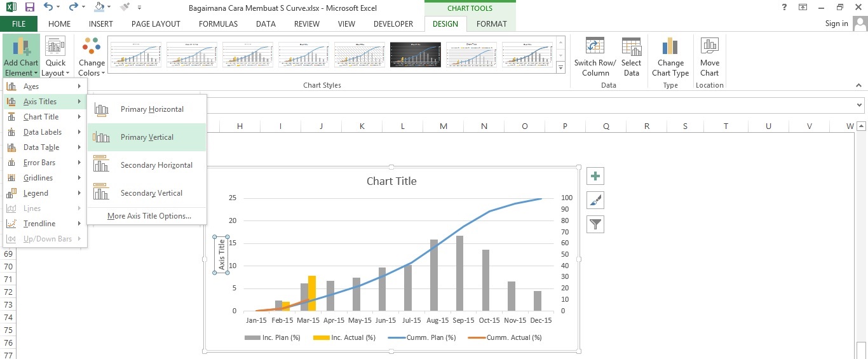Toggle Primary Vertical axis title
Image resolution: width=868 pixels, height=359 pixels.
click(147, 137)
